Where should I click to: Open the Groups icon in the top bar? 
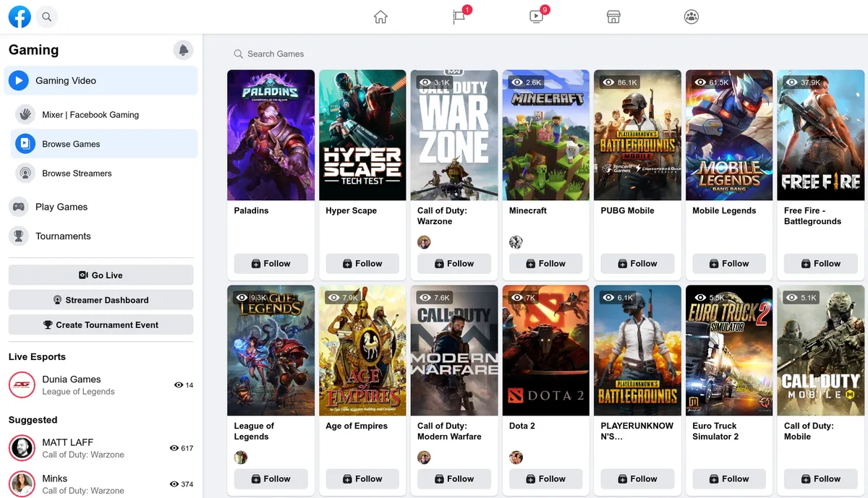coord(691,16)
